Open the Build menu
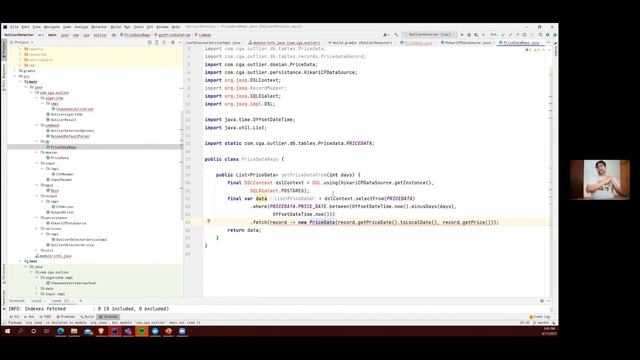The height and width of the screenshot is (360, 640). (x=116, y=27)
